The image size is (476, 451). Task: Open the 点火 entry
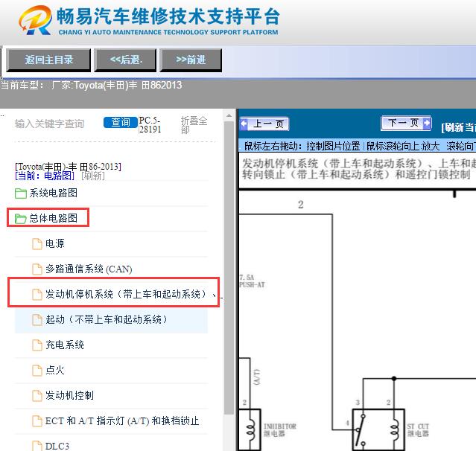click(x=55, y=370)
